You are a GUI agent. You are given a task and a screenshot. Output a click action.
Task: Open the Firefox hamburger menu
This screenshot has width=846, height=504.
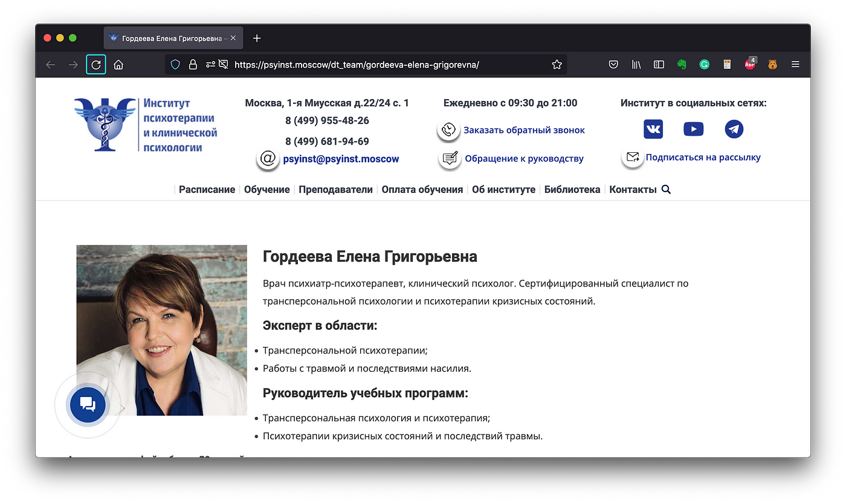point(795,65)
